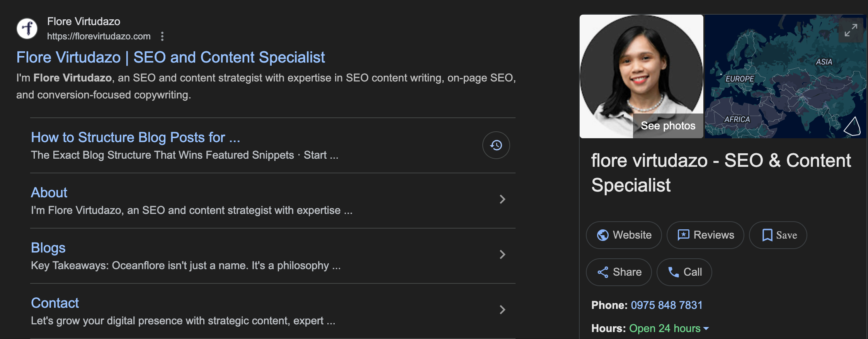The width and height of the screenshot is (868, 339).
Task: Open the three-dot menu beside the URL
Action: click(162, 36)
